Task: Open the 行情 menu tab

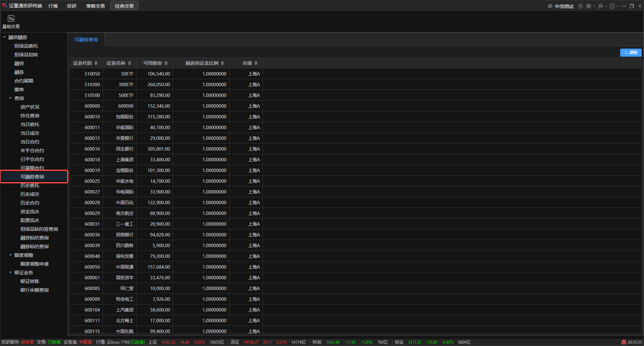Action: [x=53, y=6]
